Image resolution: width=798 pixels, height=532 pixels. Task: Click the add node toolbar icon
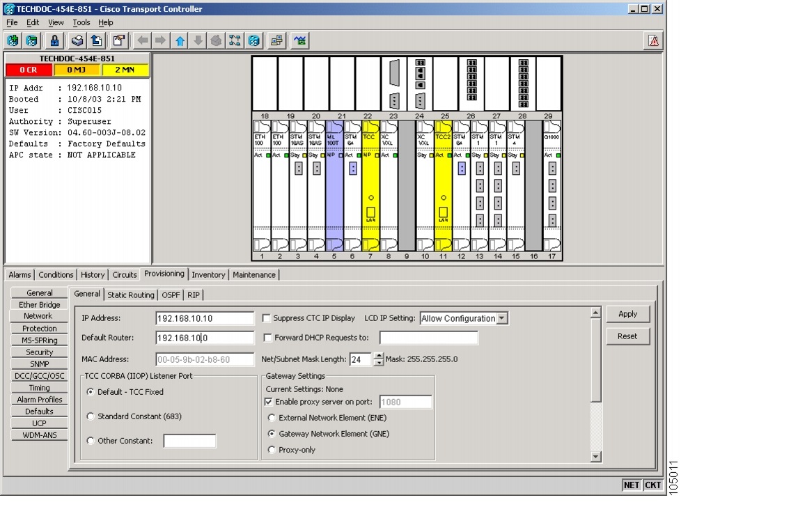13,40
